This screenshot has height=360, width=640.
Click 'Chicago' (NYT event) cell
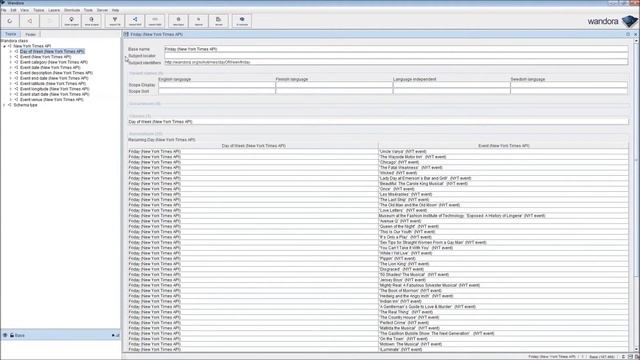[503, 162]
